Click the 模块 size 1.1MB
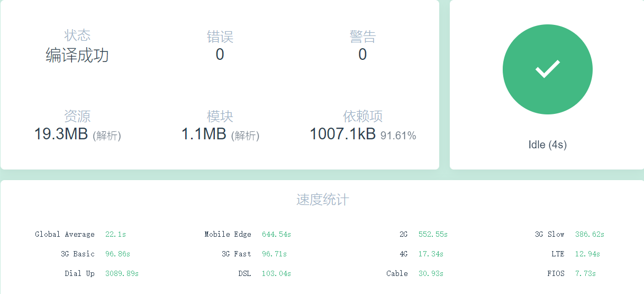The width and height of the screenshot is (644, 294). point(204,134)
